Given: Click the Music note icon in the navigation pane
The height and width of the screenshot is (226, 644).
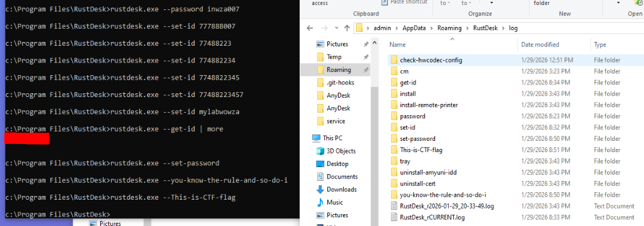Looking at the screenshot, I should [x=320, y=202].
